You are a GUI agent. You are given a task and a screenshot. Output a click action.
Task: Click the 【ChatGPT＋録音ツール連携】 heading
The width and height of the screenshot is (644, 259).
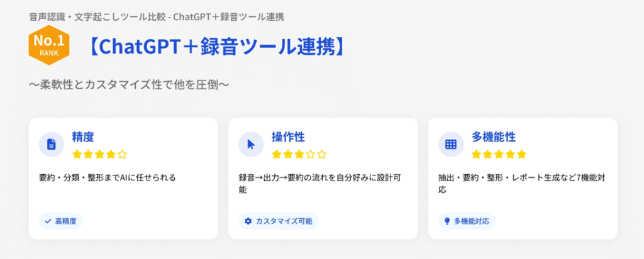tap(215, 47)
